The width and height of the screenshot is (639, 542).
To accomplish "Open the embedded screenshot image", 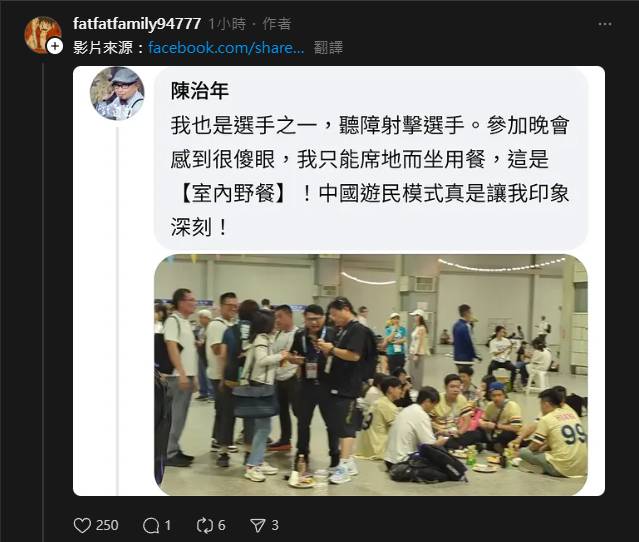I will tap(339, 281).
